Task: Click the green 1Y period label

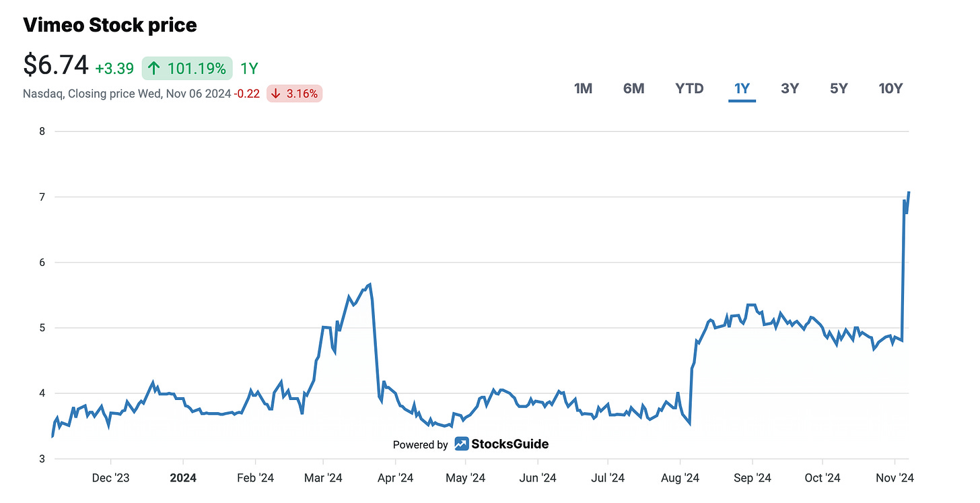Action: coord(249,68)
